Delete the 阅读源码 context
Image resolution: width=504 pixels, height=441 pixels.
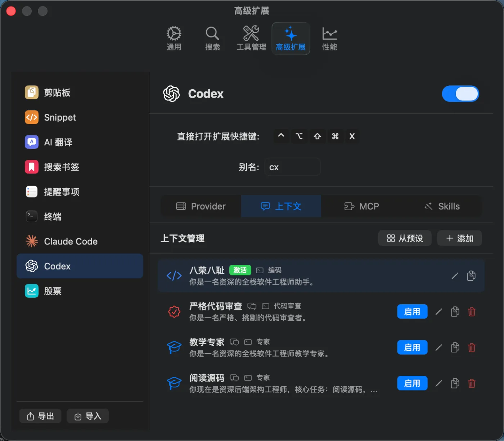click(x=472, y=383)
